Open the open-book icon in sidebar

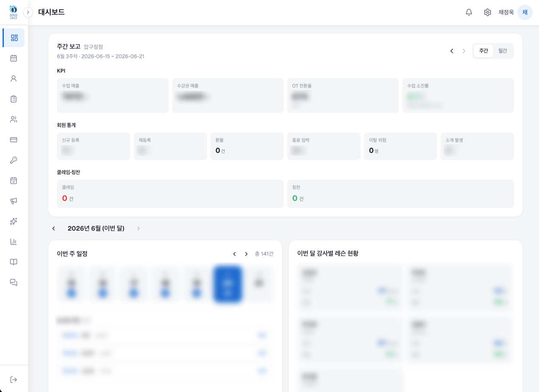click(14, 262)
